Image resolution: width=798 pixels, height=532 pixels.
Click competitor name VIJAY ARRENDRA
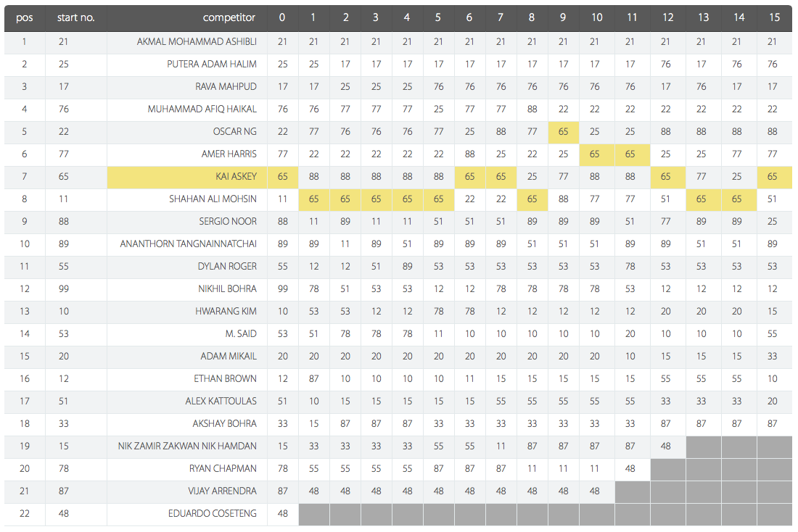coord(223,491)
